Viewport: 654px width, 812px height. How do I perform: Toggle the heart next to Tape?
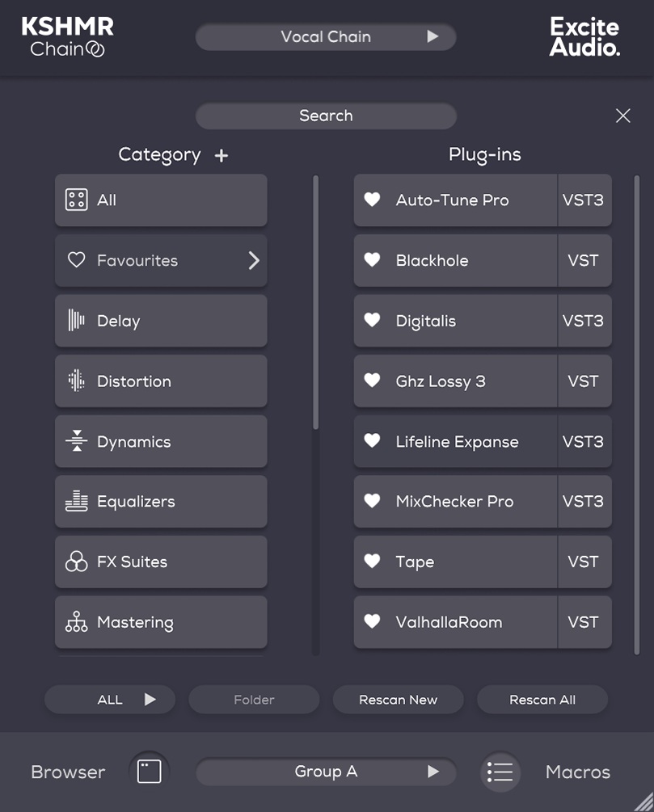click(x=372, y=562)
